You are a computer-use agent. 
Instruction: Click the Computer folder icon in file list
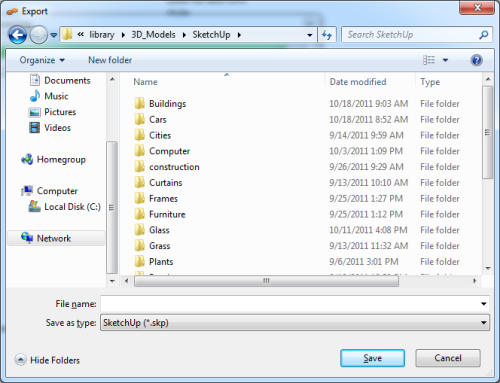[140, 151]
